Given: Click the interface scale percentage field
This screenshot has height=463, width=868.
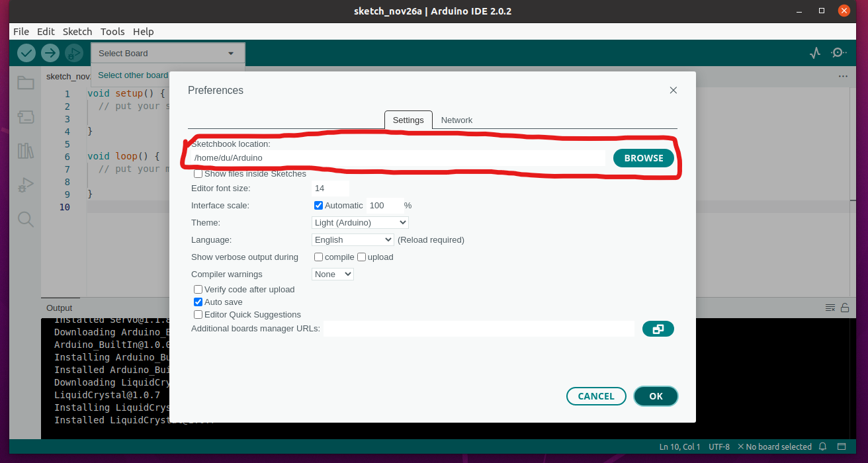Looking at the screenshot, I should (384, 206).
